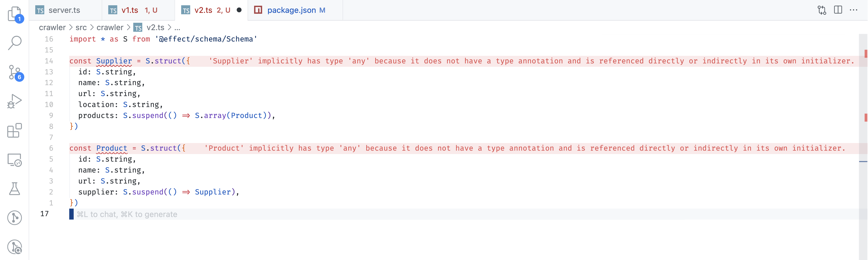The width and height of the screenshot is (868, 260).
Task: Split the editor to the right
Action: click(838, 10)
